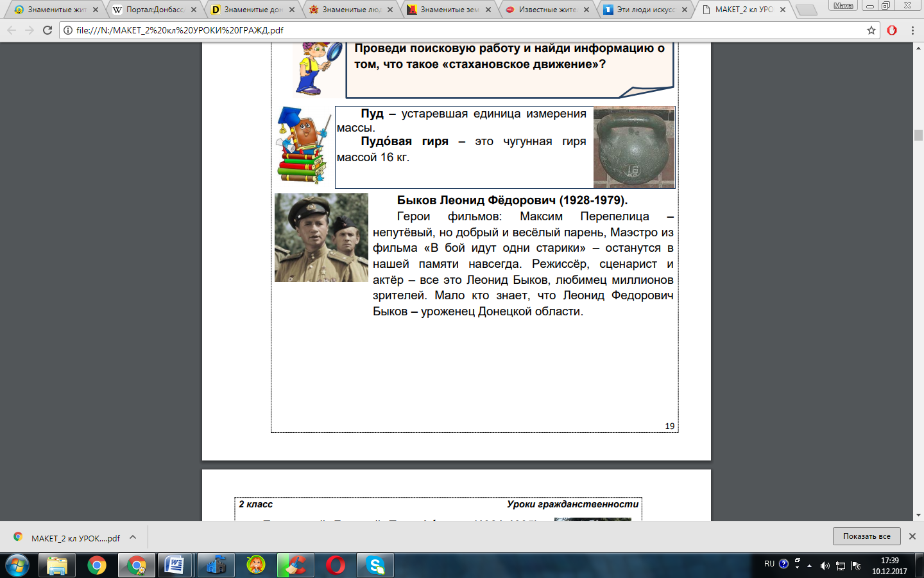Close the downloads bar
Image resolution: width=924 pixels, height=578 pixels.
[912, 536]
